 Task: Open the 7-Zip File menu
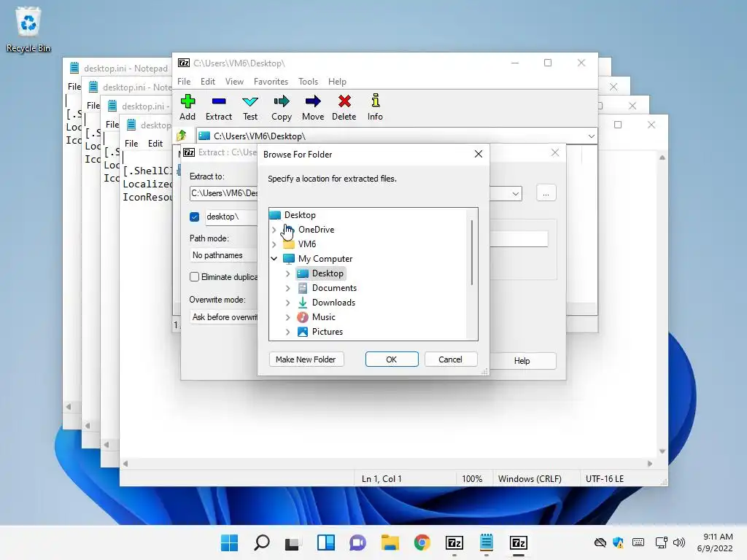184,82
